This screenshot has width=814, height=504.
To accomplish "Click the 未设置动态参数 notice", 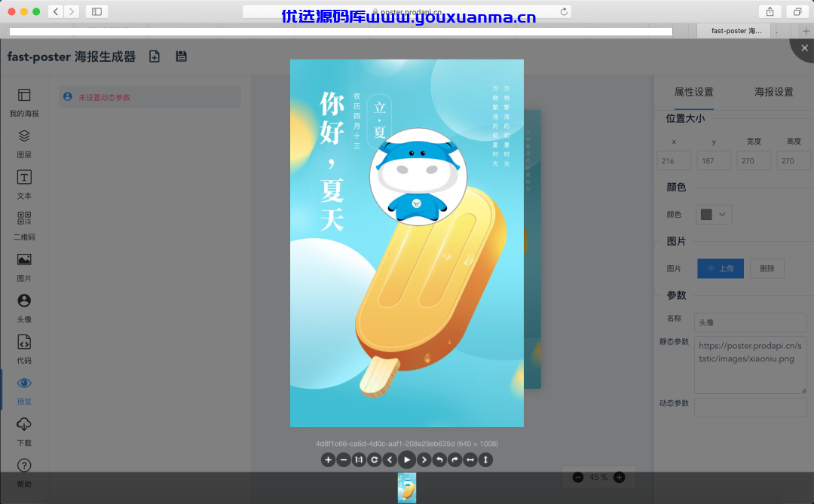I will click(150, 97).
